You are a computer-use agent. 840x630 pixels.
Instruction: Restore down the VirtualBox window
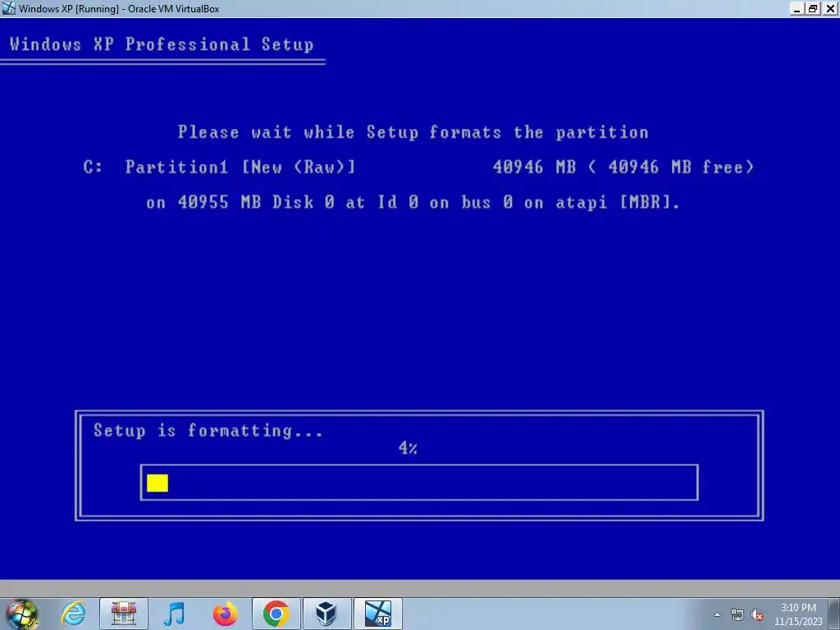(813, 8)
